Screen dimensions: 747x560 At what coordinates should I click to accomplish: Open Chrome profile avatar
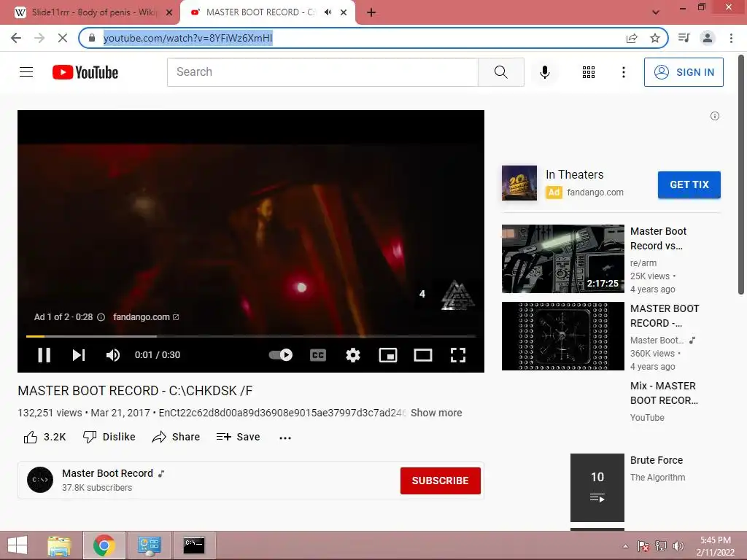point(708,38)
